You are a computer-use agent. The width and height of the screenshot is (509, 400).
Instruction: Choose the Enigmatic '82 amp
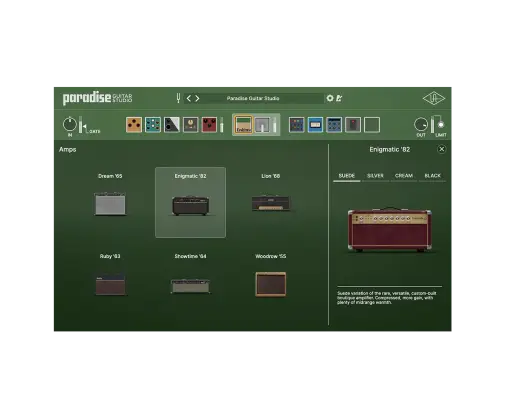(190, 202)
